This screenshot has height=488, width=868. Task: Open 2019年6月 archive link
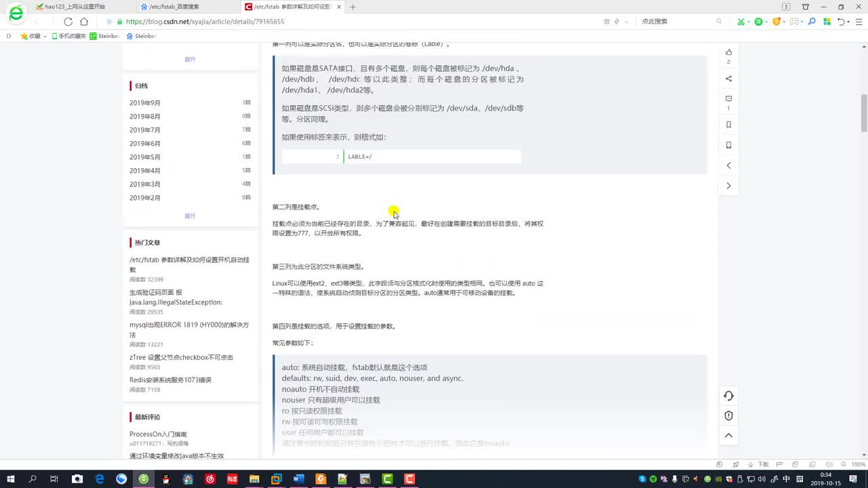[x=145, y=144]
